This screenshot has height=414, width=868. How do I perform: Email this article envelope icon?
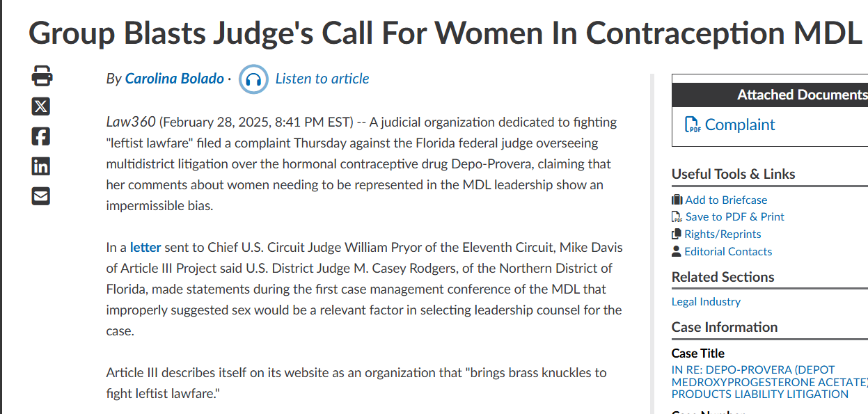(x=41, y=196)
